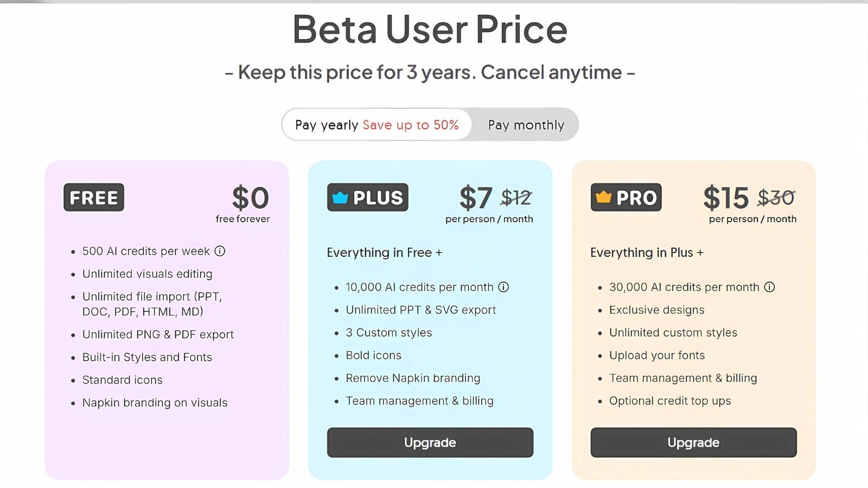
Task: Click info icon next to 10,000 AI credits
Action: tap(503, 287)
